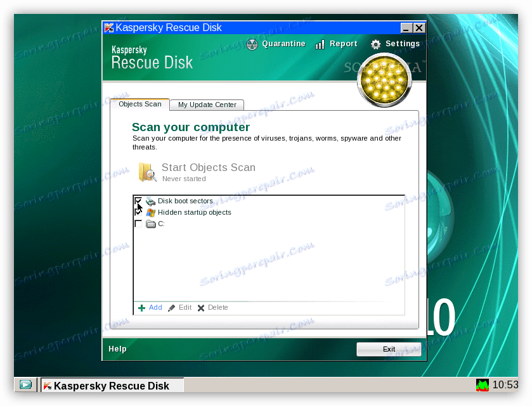This screenshot has width=532, height=406.
Task: Click the Add link
Action: pyautogui.click(x=155, y=307)
